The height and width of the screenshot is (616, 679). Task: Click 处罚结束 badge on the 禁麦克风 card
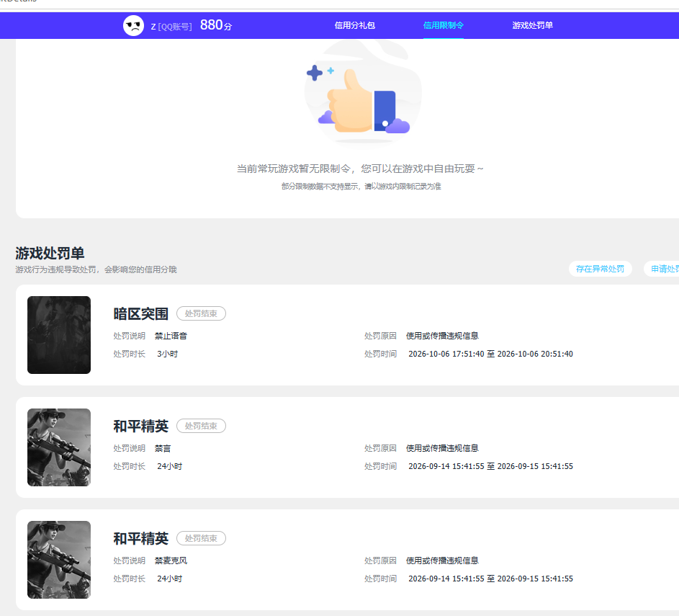(201, 538)
